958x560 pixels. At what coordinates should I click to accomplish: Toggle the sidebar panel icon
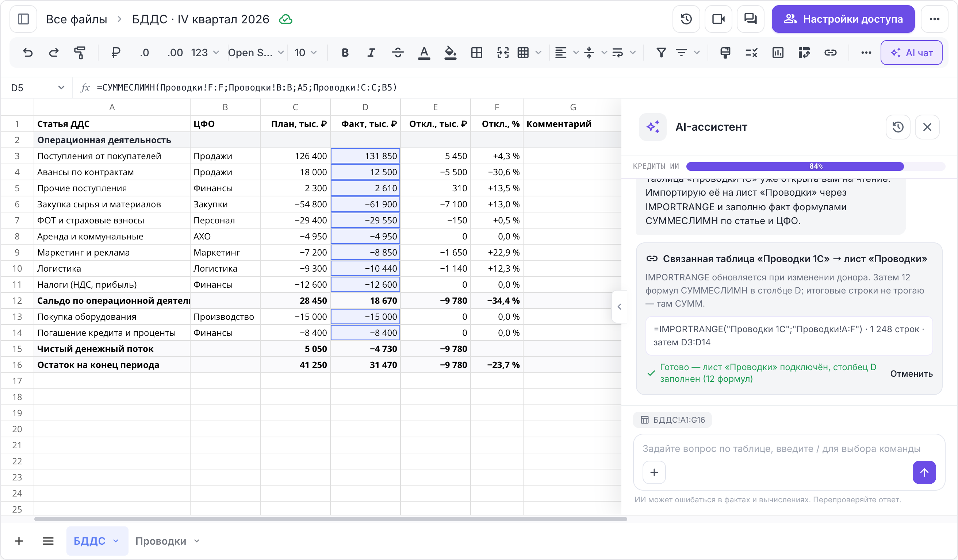pos(23,19)
